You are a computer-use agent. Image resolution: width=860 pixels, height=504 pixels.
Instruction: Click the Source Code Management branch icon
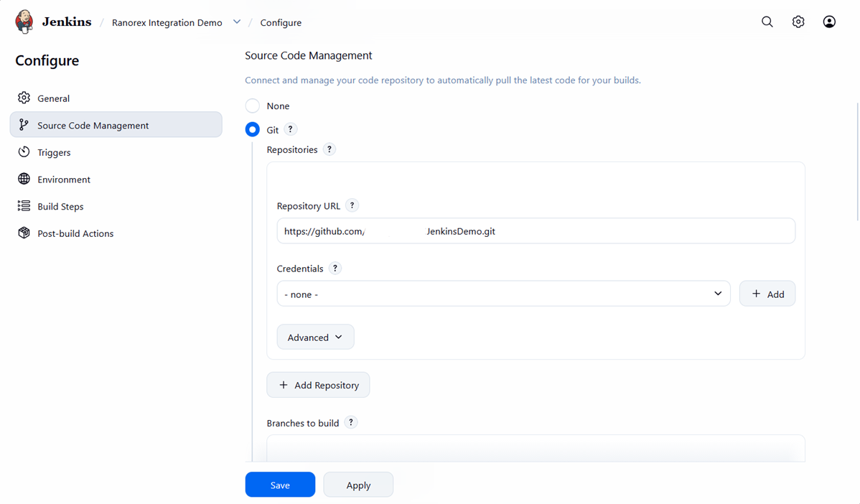24,125
